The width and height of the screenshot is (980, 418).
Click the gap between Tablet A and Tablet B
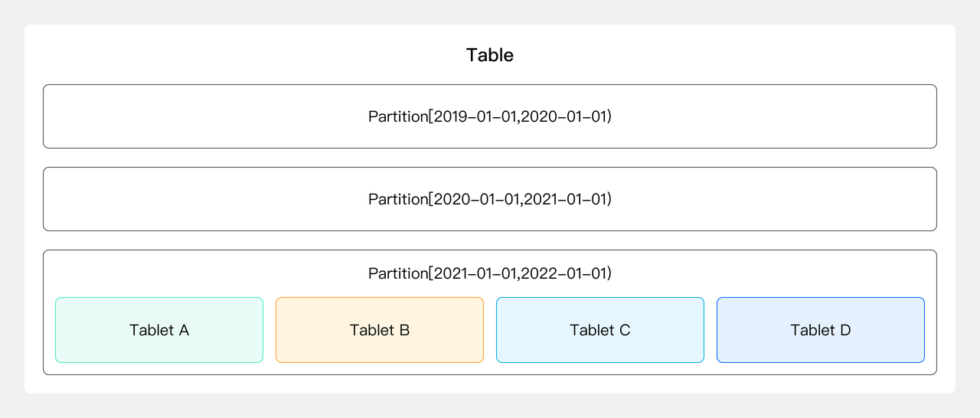click(269, 330)
